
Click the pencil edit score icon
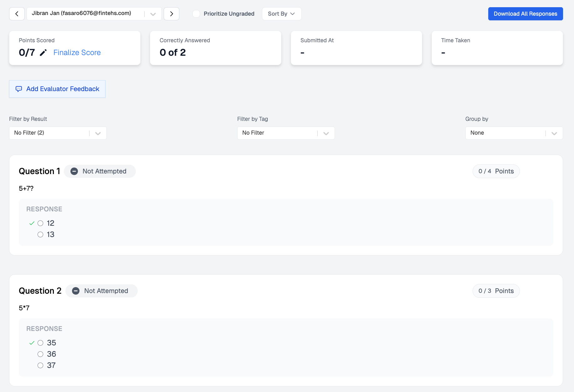coord(44,53)
